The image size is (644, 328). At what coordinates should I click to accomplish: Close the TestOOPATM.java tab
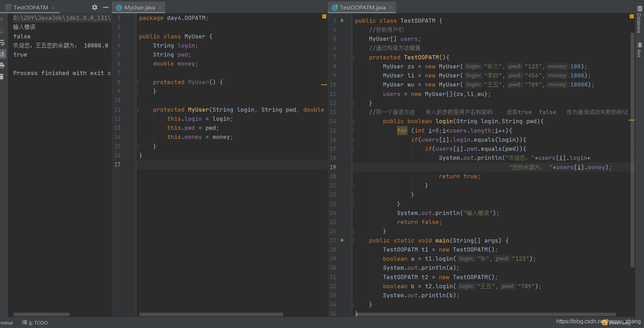click(391, 7)
